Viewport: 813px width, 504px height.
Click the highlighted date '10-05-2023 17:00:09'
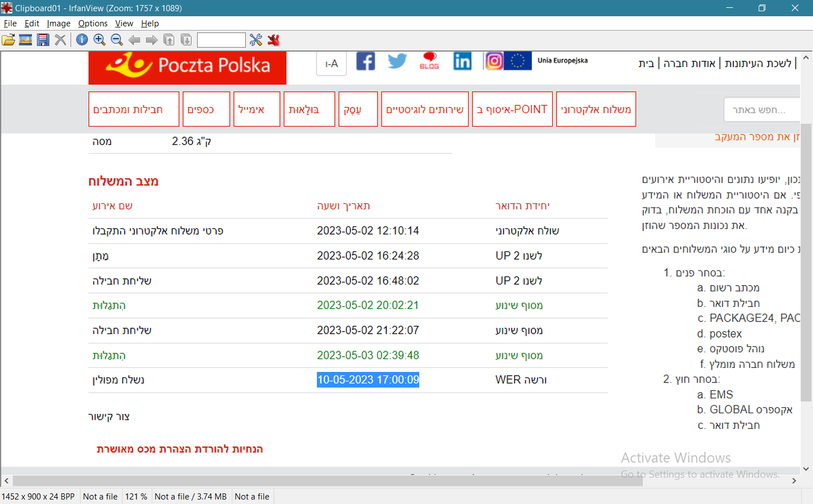coord(368,380)
